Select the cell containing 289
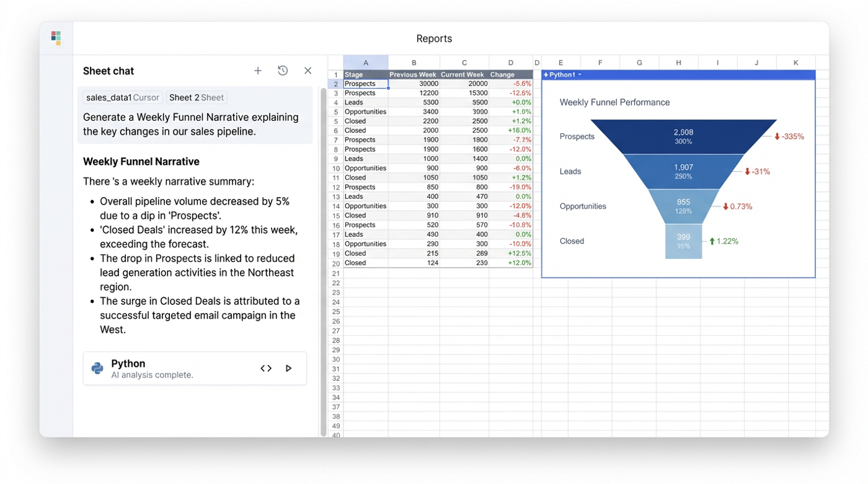 point(464,253)
